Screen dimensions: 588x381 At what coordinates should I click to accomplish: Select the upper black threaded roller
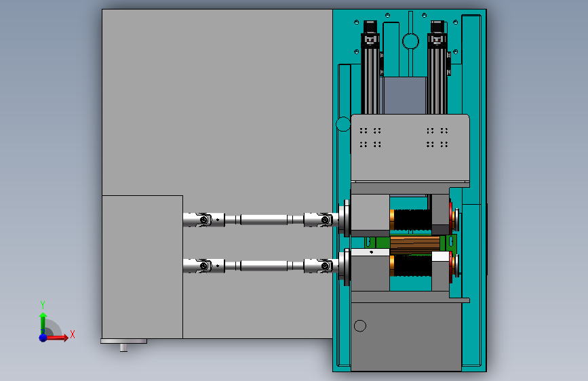[412, 220]
